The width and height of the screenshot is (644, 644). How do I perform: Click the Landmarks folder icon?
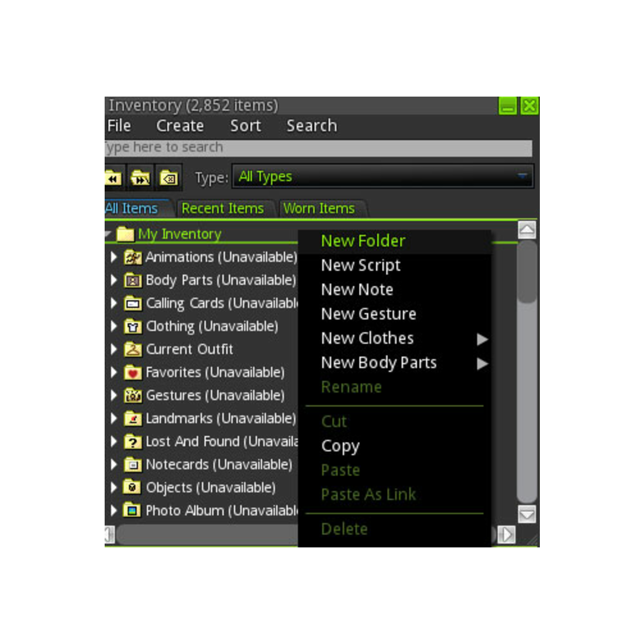click(x=133, y=418)
